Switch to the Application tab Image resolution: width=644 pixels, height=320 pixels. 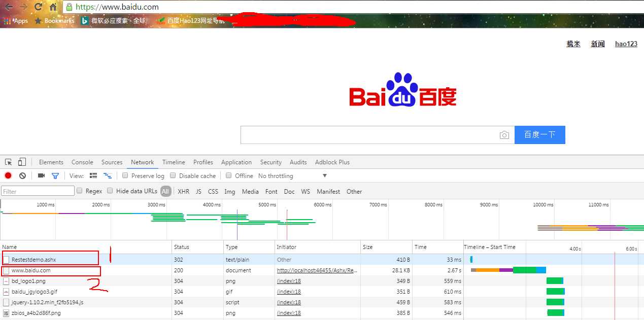point(236,162)
